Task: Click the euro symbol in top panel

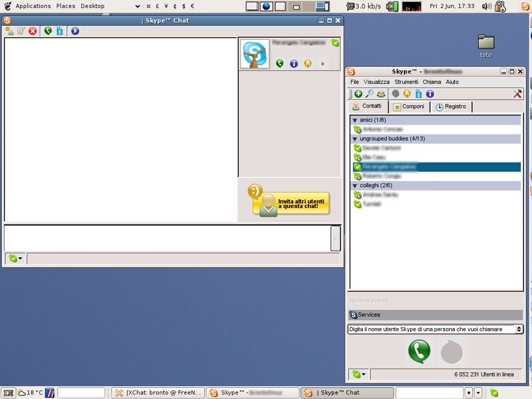Action: (193, 6)
